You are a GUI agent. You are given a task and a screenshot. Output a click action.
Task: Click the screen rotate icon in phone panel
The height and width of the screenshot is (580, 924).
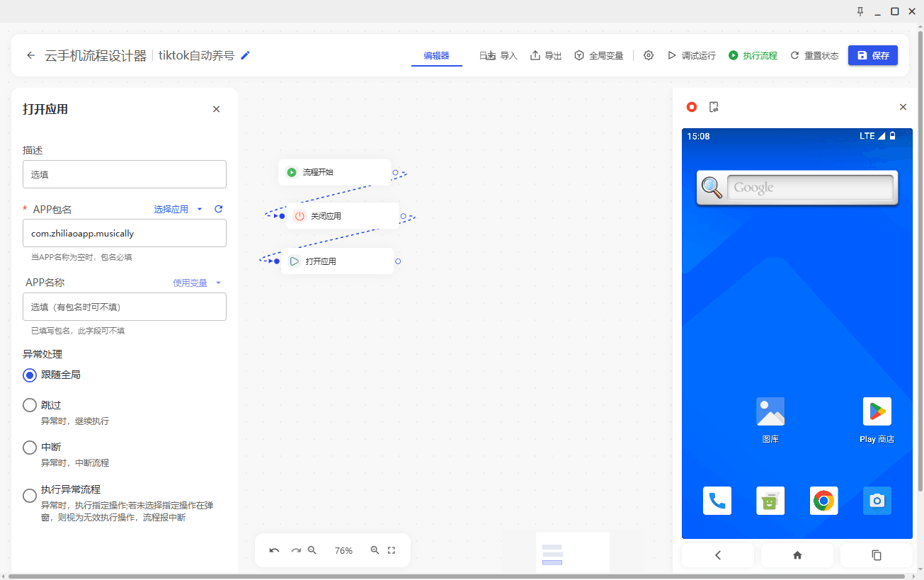(x=714, y=107)
